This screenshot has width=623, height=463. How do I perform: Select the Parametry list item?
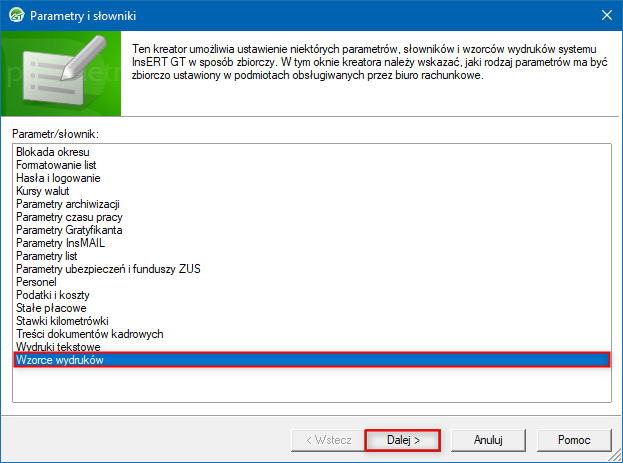coord(312,256)
